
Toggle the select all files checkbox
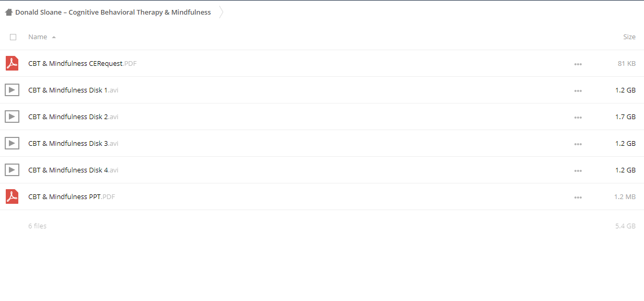(13, 37)
